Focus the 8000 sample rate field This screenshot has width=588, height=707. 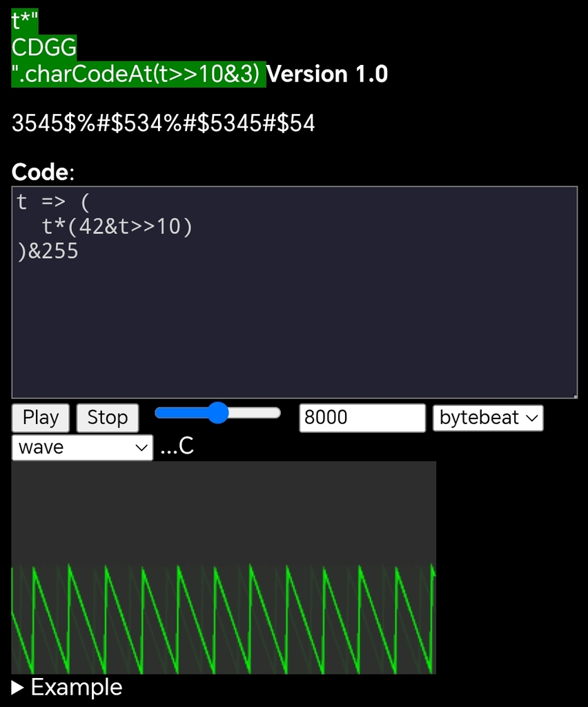[362, 418]
